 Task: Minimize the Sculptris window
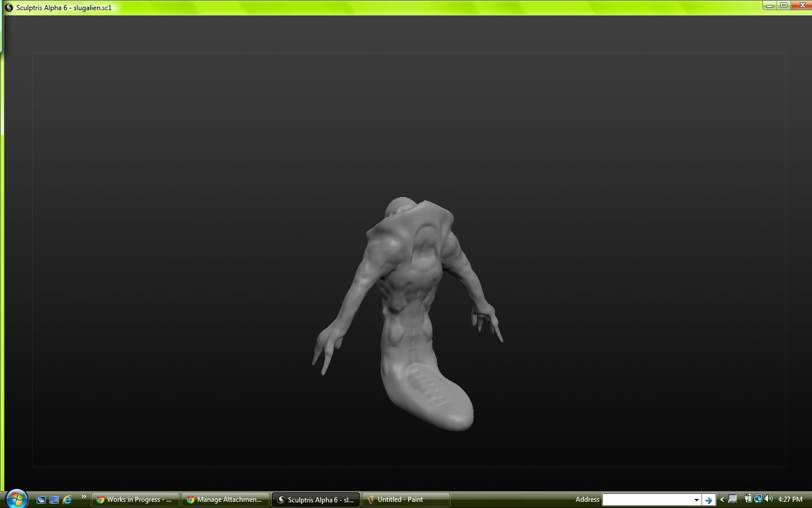point(770,6)
